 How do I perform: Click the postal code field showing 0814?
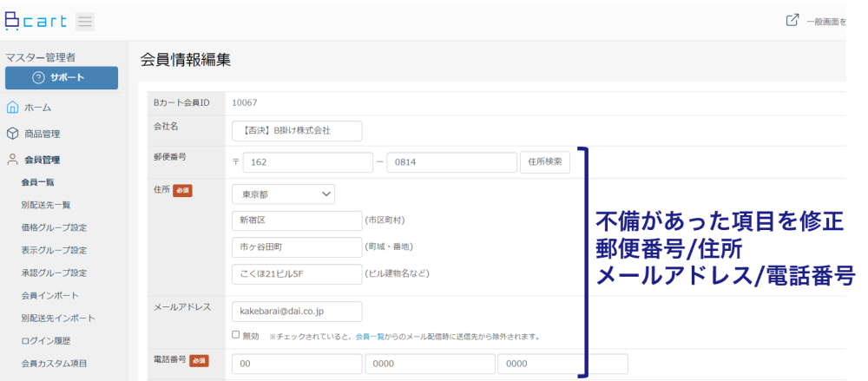point(451,163)
